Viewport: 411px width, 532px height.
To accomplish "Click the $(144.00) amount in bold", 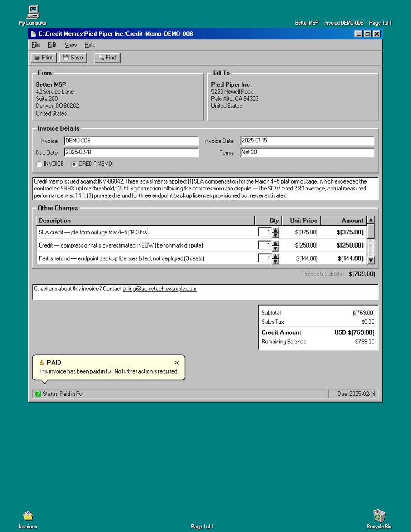I will 351,258.
